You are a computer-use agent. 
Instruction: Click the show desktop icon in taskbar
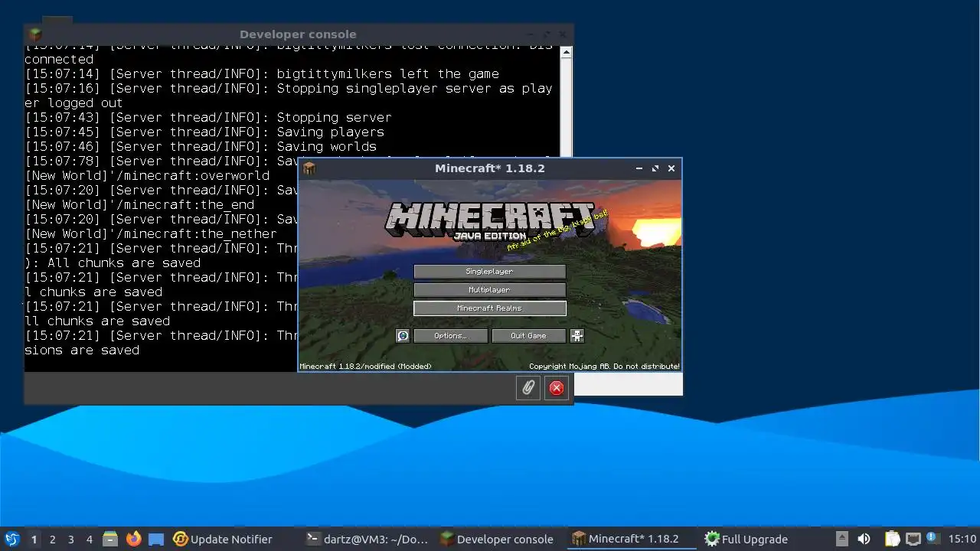click(x=156, y=539)
